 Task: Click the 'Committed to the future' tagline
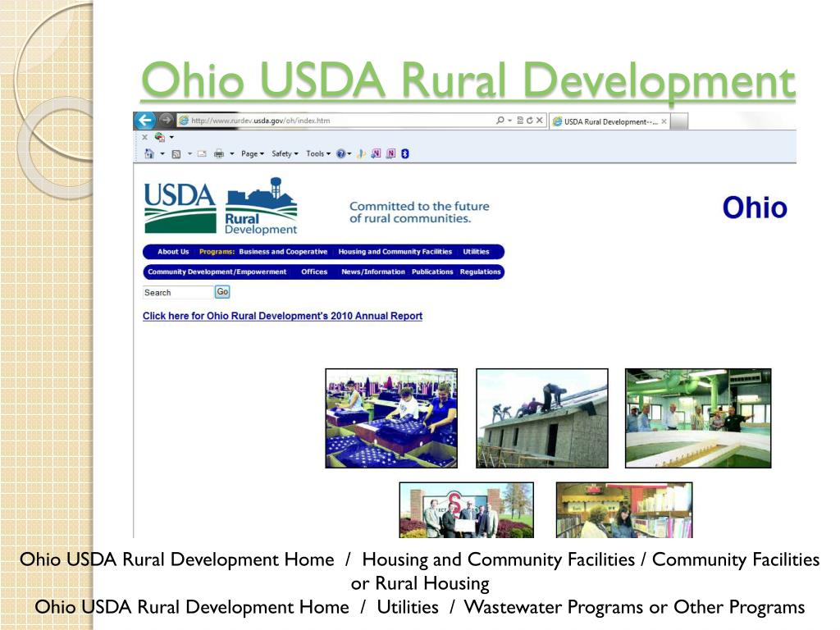pyautogui.click(x=419, y=212)
